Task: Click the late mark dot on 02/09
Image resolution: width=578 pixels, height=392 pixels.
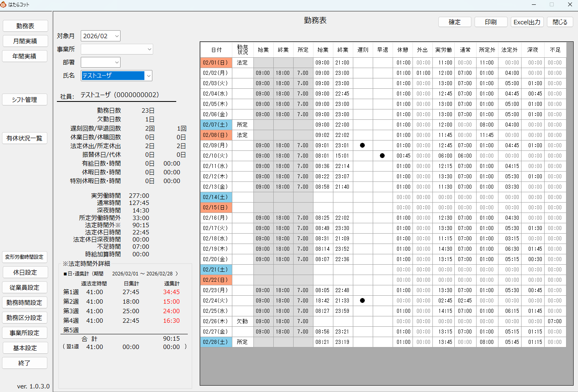Action: pos(362,145)
